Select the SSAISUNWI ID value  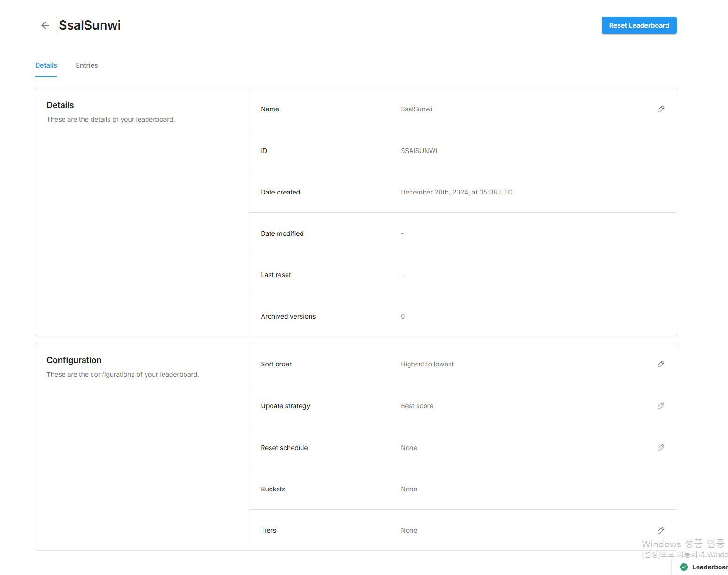tap(419, 151)
